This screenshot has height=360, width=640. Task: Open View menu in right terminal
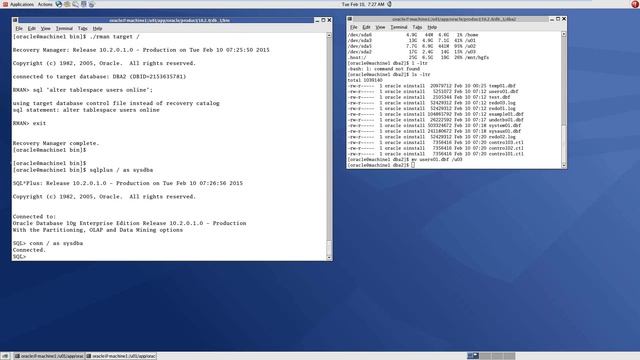pyautogui.click(x=380, y=27)
